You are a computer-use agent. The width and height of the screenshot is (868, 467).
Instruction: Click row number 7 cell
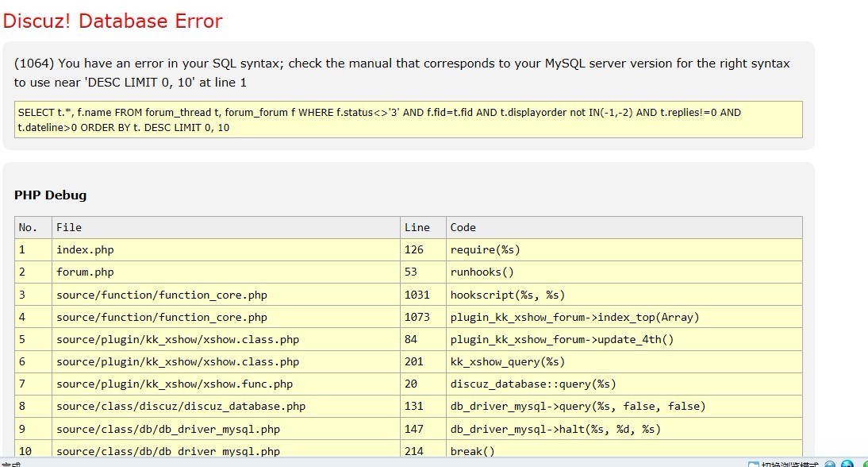pos(33,384)
